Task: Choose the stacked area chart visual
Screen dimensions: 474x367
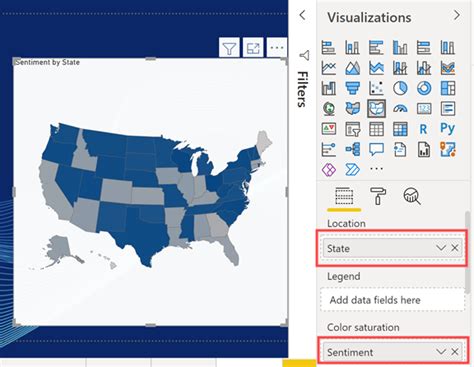Action: (x=376, y=68)
